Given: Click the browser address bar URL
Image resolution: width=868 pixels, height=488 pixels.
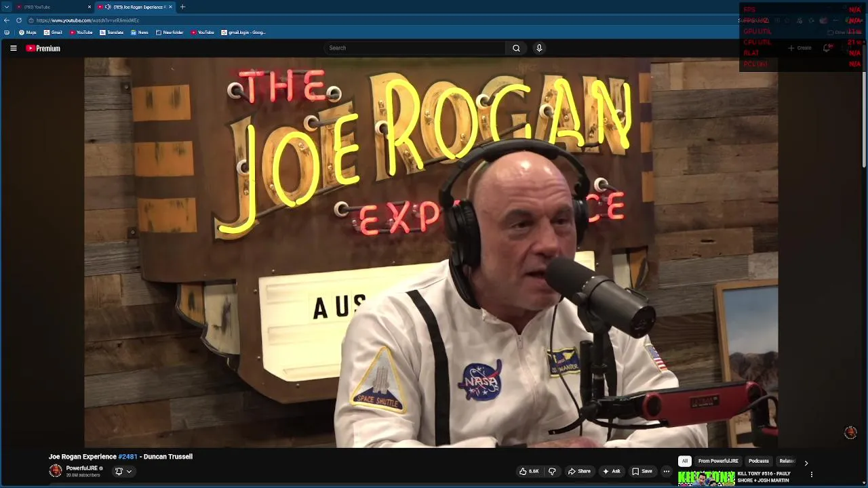Looking at the screenshot, I should 87,20.
